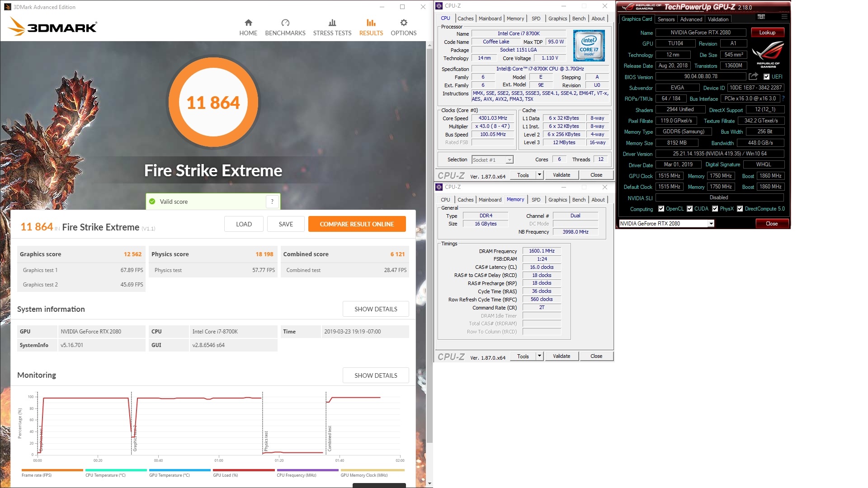The width and height of the screenshot is (868, 488).
Task: Open the Stress Tests bar-chart icon
Action: [x=332, y=23]
